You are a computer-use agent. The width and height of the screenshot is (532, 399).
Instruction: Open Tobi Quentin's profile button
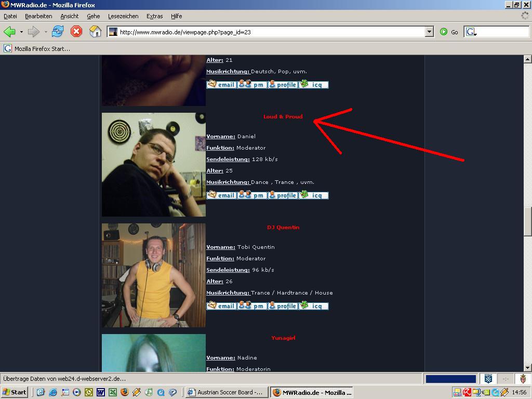(283, 305)
